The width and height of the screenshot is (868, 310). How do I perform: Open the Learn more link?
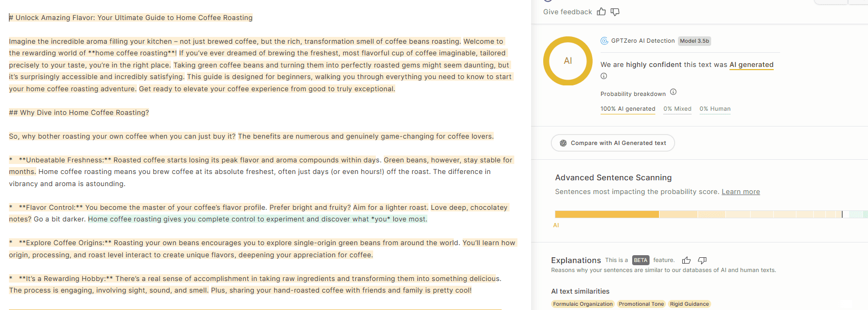click(x=741, y=192)
